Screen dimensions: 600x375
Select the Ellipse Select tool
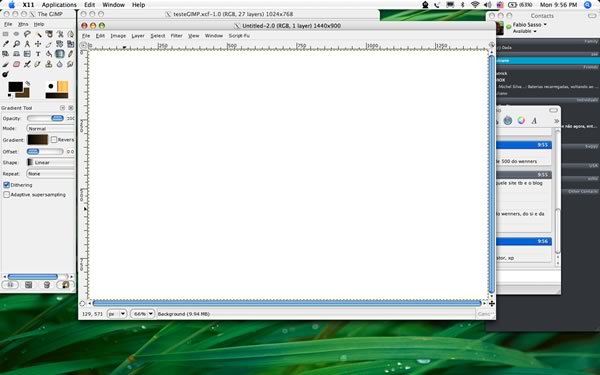point(16,34)
